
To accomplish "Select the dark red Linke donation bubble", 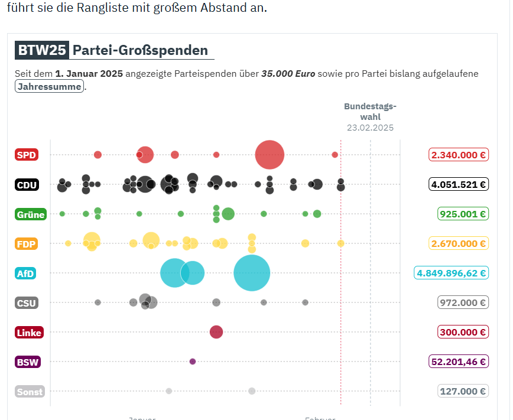I will point(216,332).
